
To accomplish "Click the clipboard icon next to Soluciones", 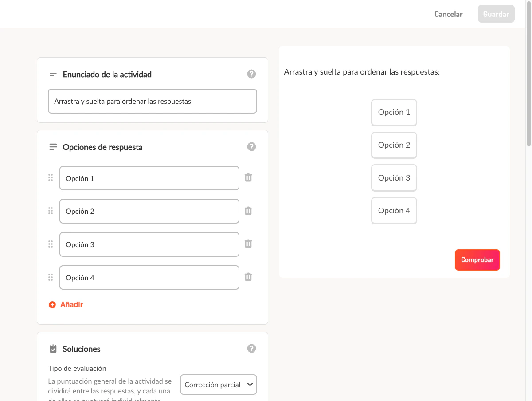I will coord(53,349).
